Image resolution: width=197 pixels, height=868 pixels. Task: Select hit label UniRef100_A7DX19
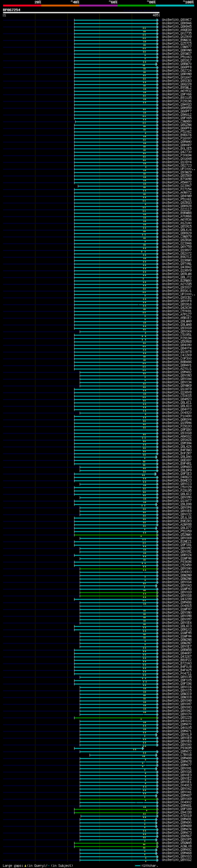[177, 816]
